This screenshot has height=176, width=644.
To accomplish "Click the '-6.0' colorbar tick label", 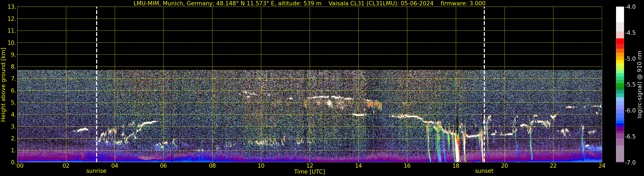I will [630, 111].
